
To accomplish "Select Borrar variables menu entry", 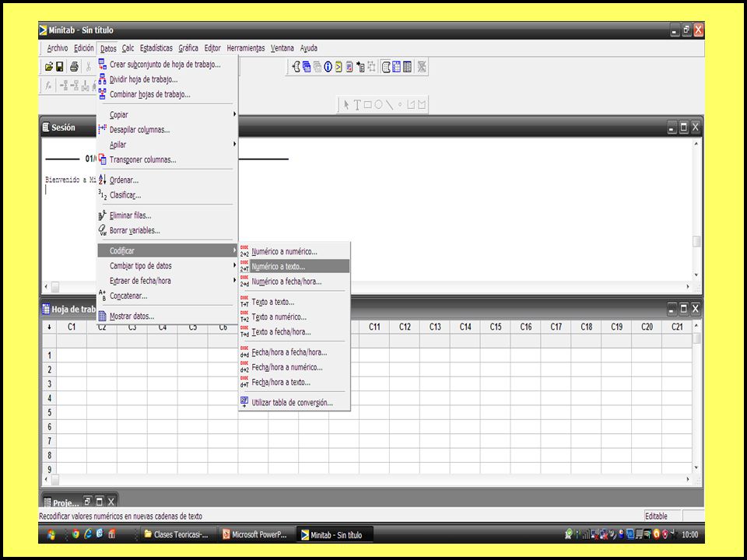I will [x=167, y=230].
